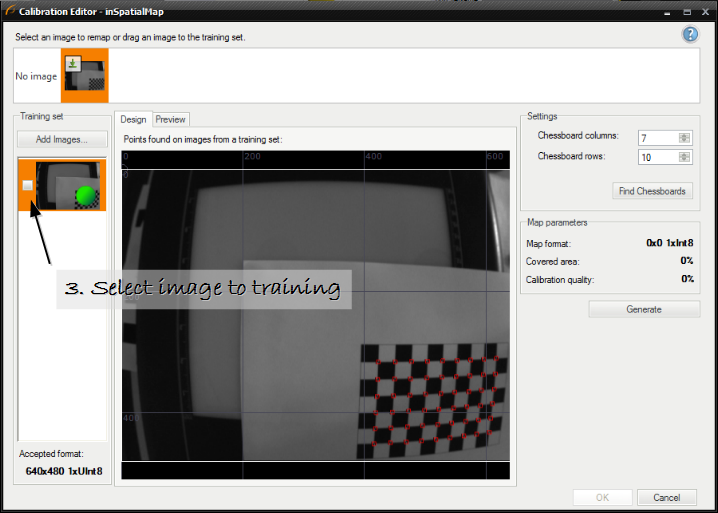Click the Add Images button

pyautogui.click(x=62, y=139)
